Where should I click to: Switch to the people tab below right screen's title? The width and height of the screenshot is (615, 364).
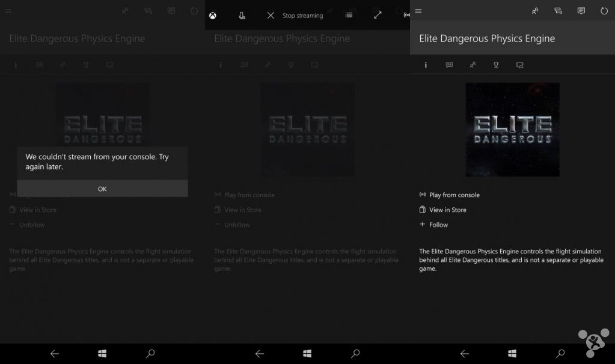(x=473, y=65)
